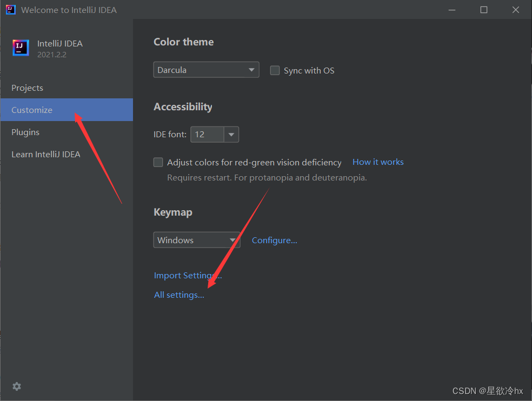
Task: Open the settings gear icon at bottom-left
Action: (17, 386)
